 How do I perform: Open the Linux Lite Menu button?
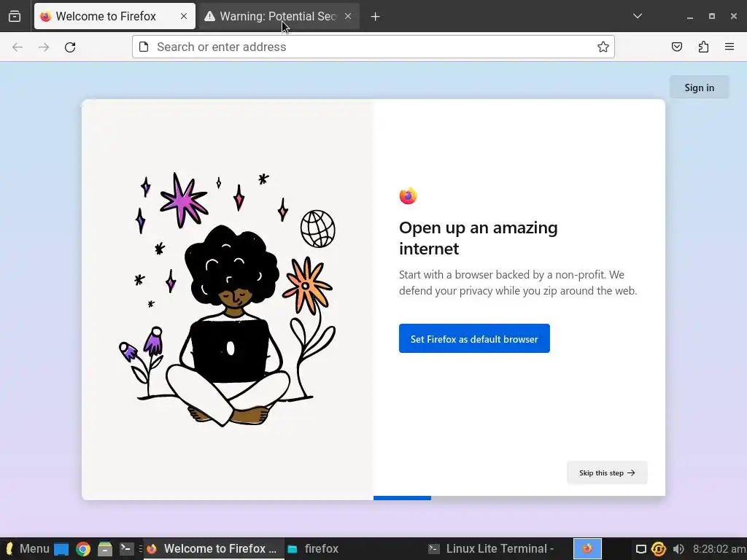click(x=27, y=548)
